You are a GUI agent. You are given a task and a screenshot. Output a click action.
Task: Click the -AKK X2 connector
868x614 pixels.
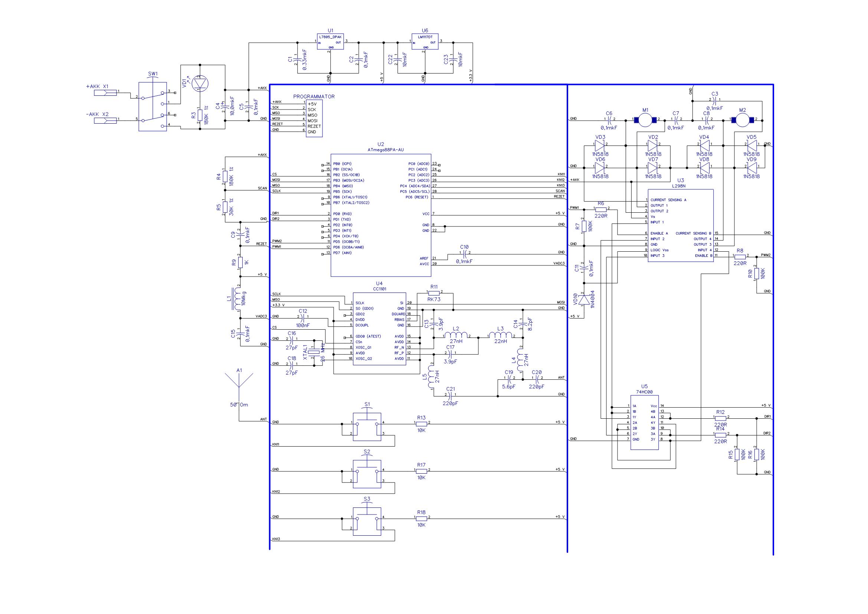pyautogui.click(x=105, y=121)
